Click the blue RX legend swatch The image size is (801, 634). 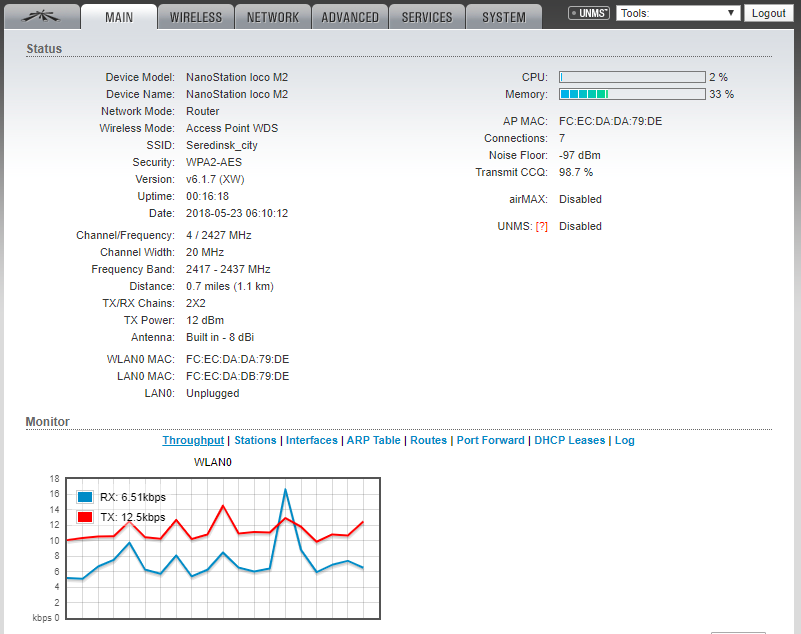(85, 497)
